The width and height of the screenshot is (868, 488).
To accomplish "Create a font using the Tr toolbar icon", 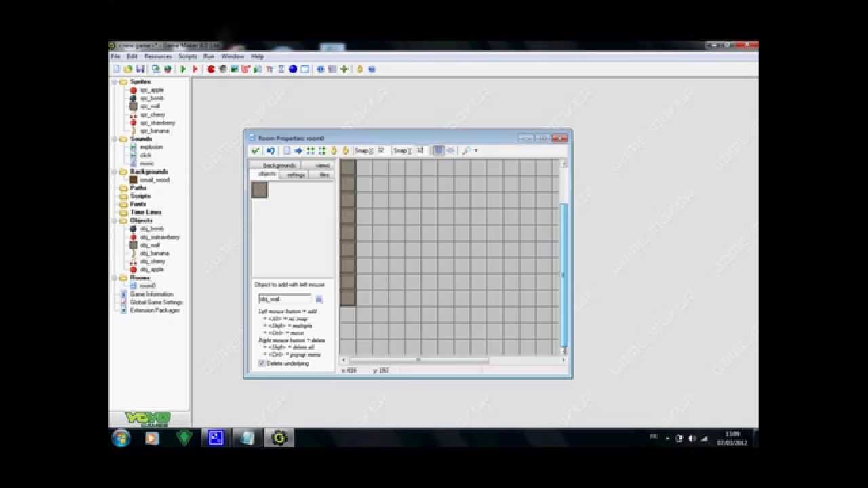I will (x=269, y=69).
